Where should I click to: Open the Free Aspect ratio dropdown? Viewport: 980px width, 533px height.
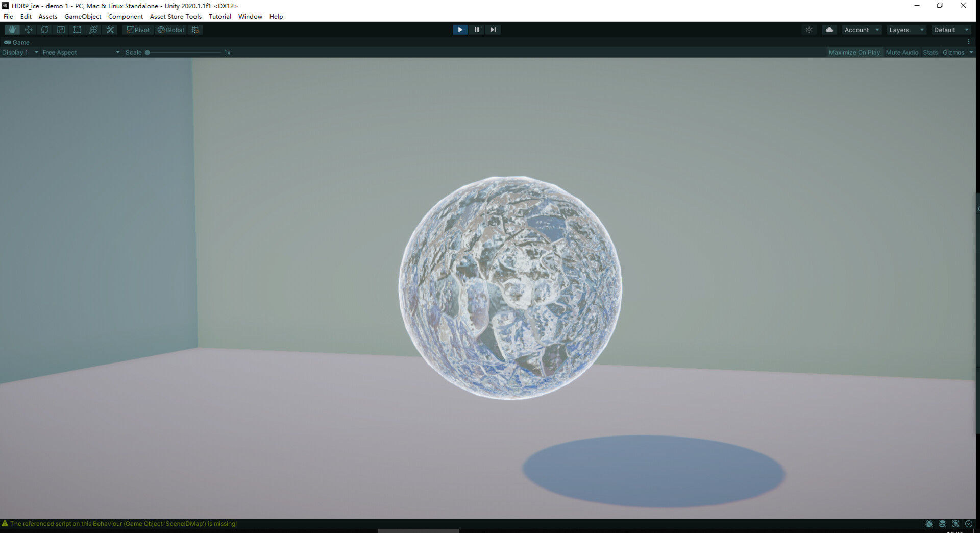(79, 52)
